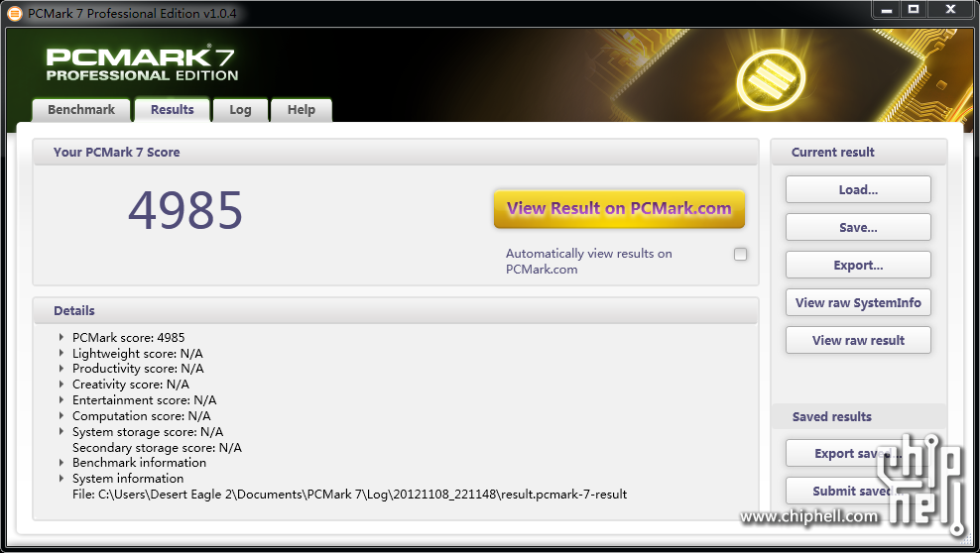
Task: Expand the PCMark score: 4985 row
Action: (x=61, y=337)
